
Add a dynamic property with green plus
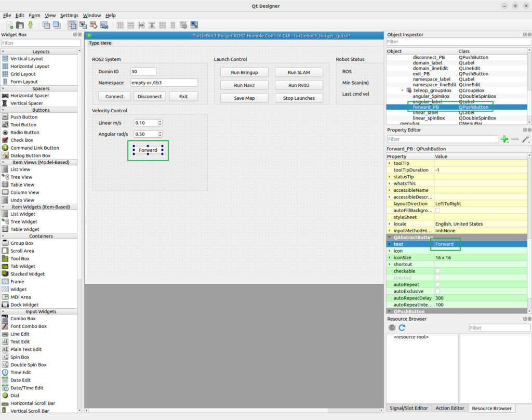click(504, 139)
